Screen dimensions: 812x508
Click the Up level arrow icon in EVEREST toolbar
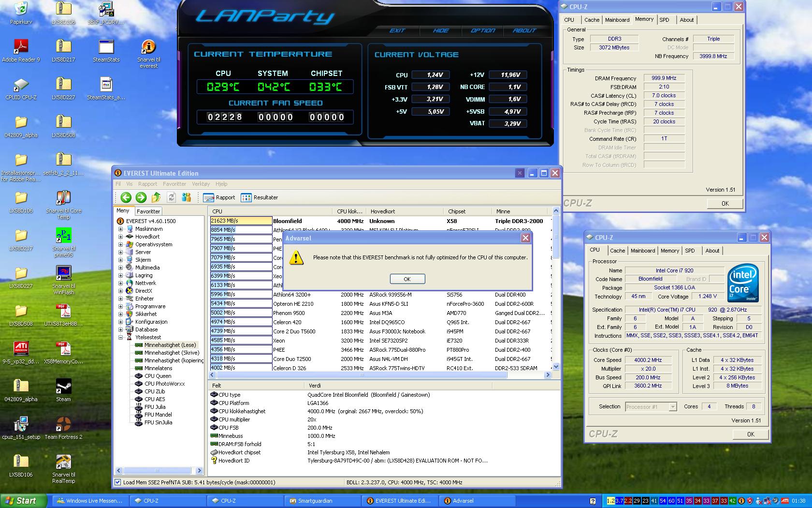tap(156, 197)
